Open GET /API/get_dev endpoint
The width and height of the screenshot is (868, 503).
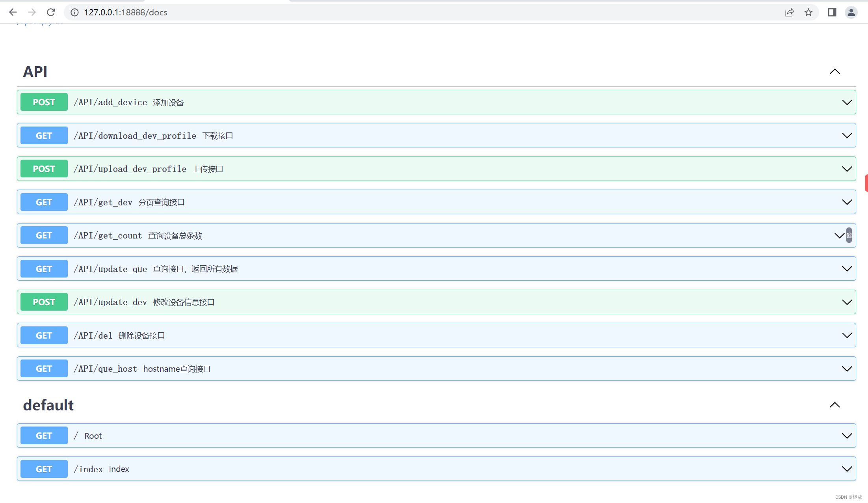[x=103, y=202]
